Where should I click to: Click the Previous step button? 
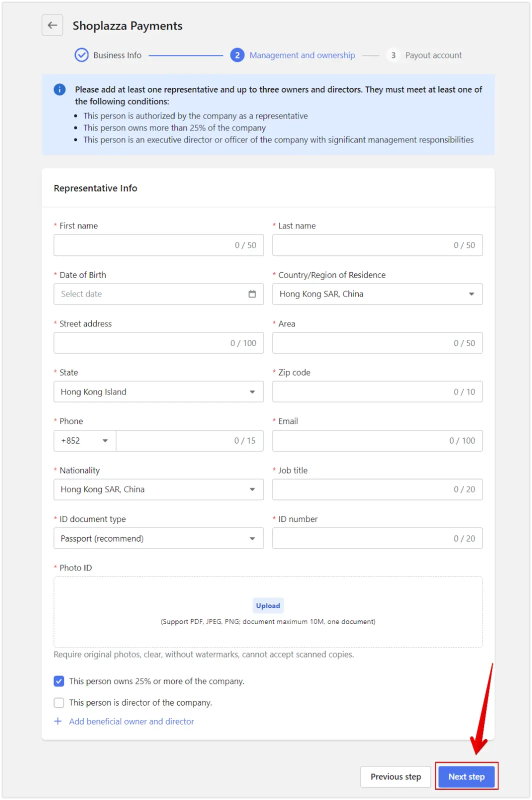(395, 776)
